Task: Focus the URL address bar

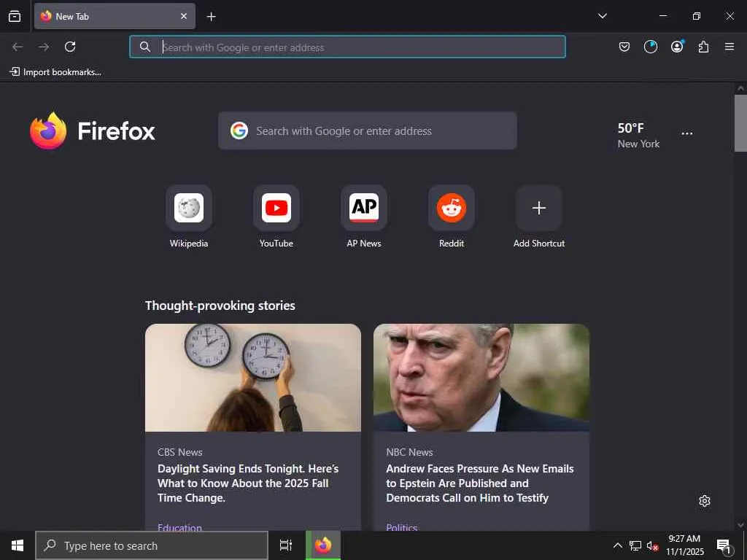Action: click(x=347, y=47)
